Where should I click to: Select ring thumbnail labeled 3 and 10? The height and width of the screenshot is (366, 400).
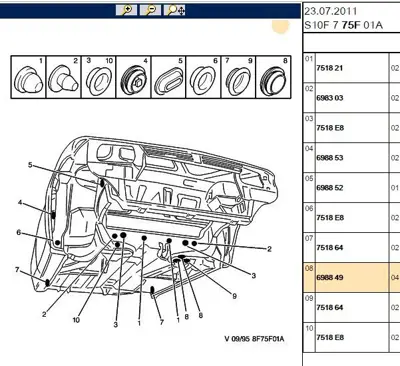[99, 77]
